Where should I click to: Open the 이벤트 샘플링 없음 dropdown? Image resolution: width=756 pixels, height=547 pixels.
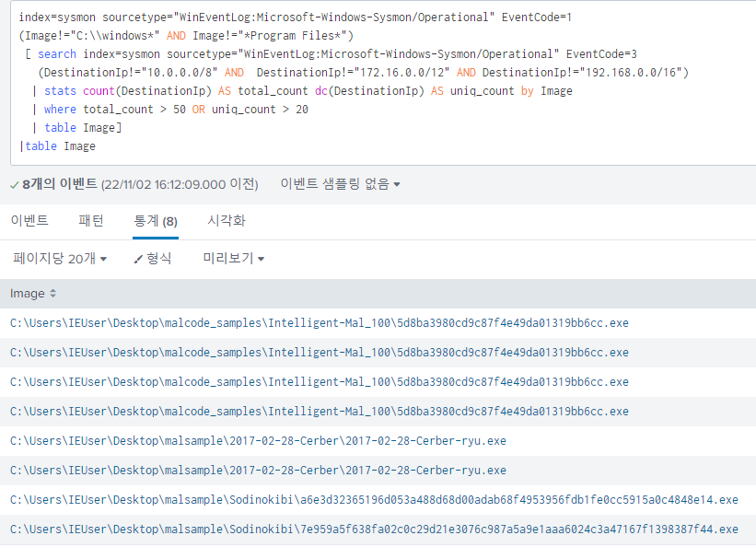[340, 184]
